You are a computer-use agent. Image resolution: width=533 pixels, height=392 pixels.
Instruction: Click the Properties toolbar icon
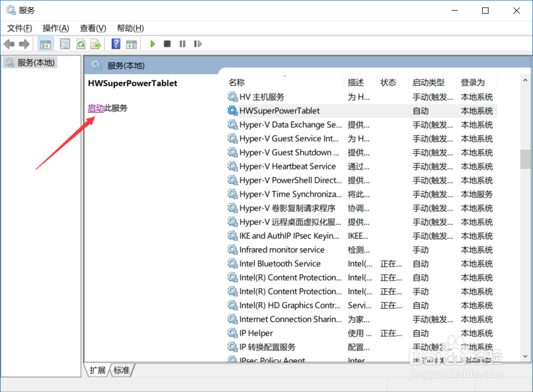[x=64, y=44]
